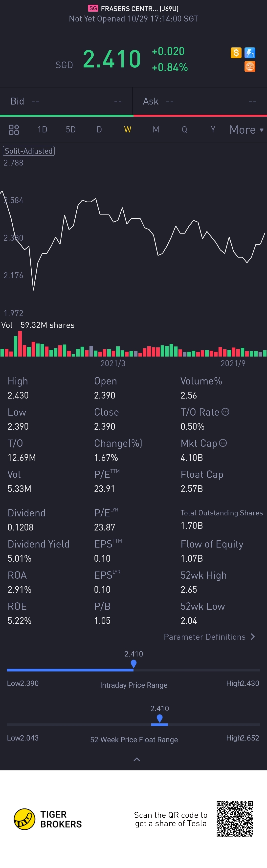Switch chart to 5D timeframe

(x=71, y=130)
